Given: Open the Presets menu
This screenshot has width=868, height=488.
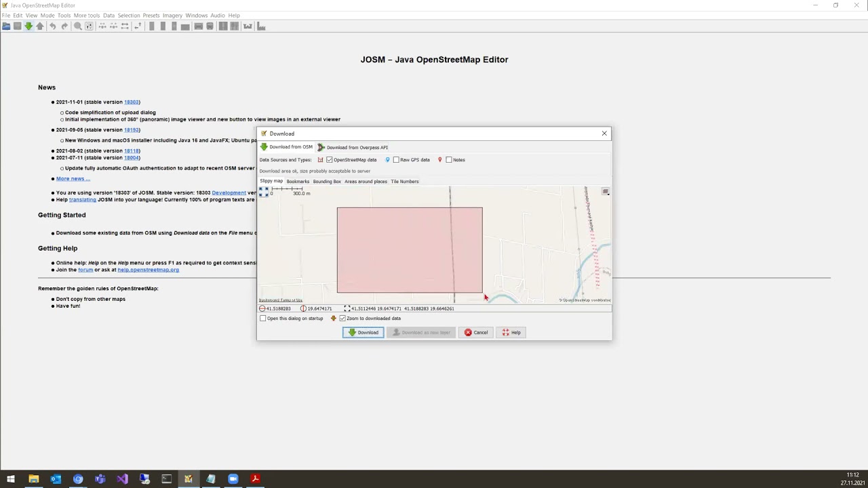Looking at the screenshot, I should [x=151, y=15].
